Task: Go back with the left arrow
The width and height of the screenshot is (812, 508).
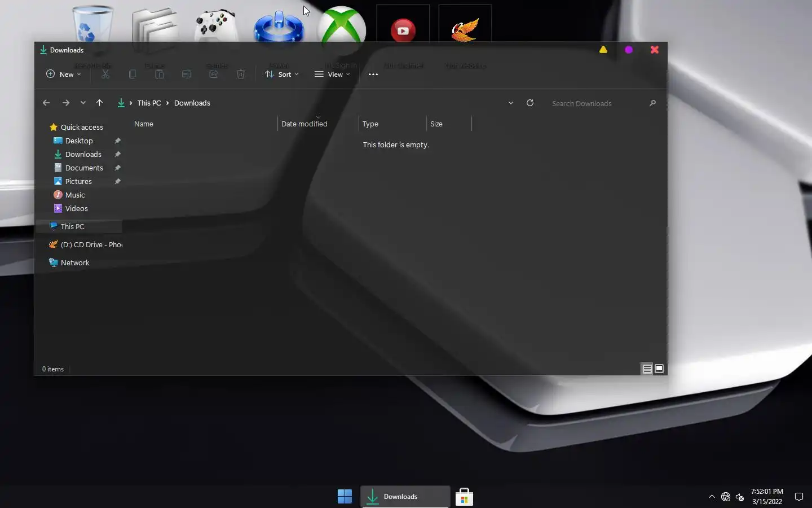Action: tap(46, 103)
